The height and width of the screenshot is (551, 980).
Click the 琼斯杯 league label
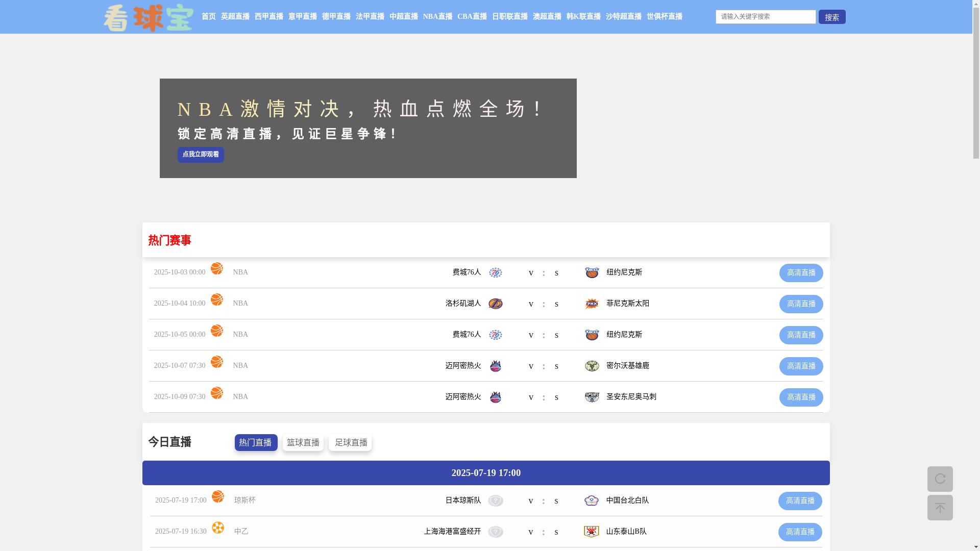pos(245,500)
